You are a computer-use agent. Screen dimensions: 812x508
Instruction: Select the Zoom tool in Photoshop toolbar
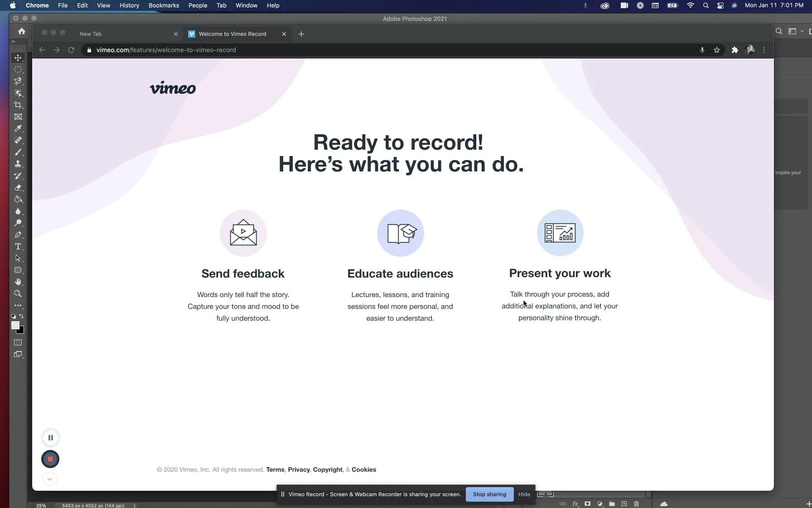pos(18,293)
